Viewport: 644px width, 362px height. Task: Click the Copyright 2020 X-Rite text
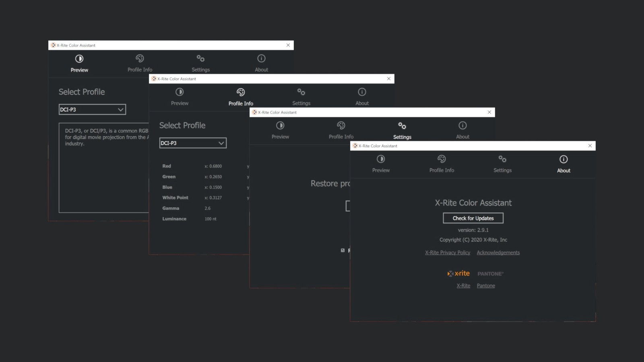tap(473, 240)
